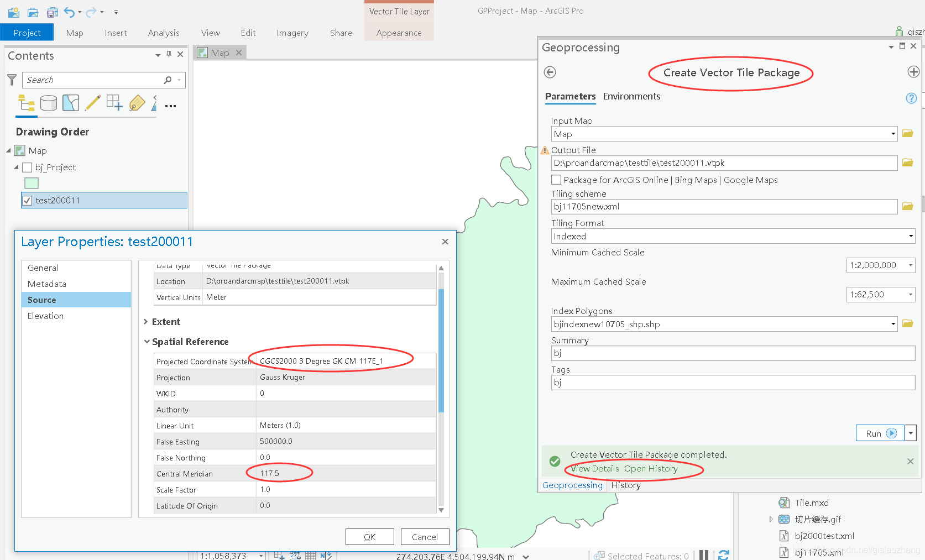Click the Summary input field
Viewport: 925px width, 560px height.
click(x=733, y=353)
